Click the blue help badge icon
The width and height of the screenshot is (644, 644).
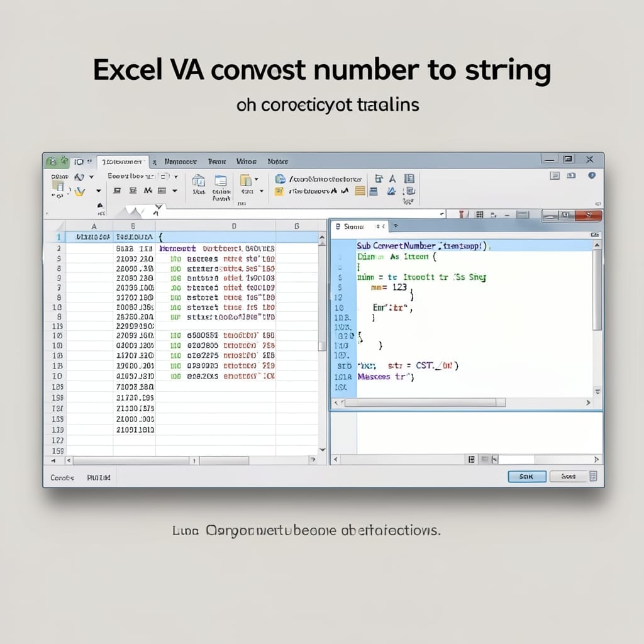tap(592, 176)
